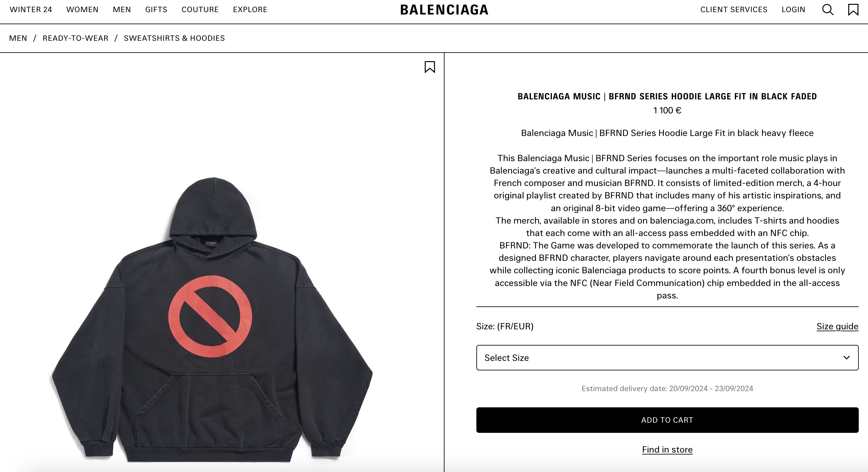Open the Women menu
Viewport: 868px width, 472px height.
[82, 10]
